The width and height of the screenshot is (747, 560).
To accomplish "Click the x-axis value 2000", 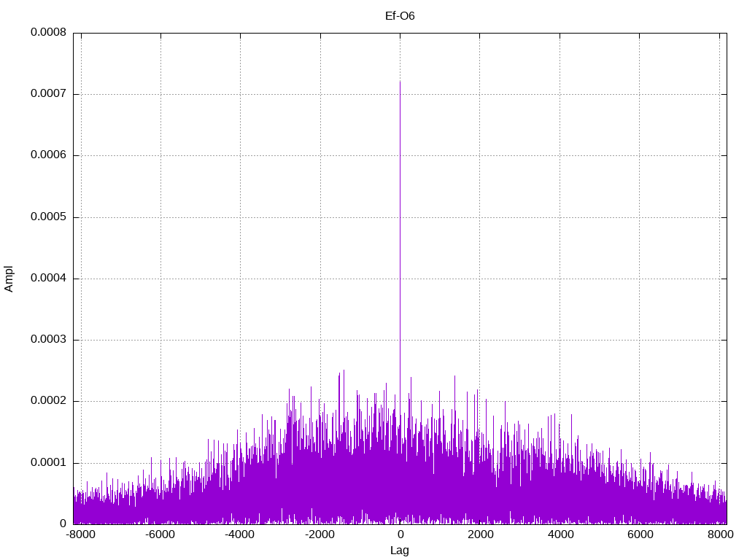I will pyautogui.click(x=480, y=535).
